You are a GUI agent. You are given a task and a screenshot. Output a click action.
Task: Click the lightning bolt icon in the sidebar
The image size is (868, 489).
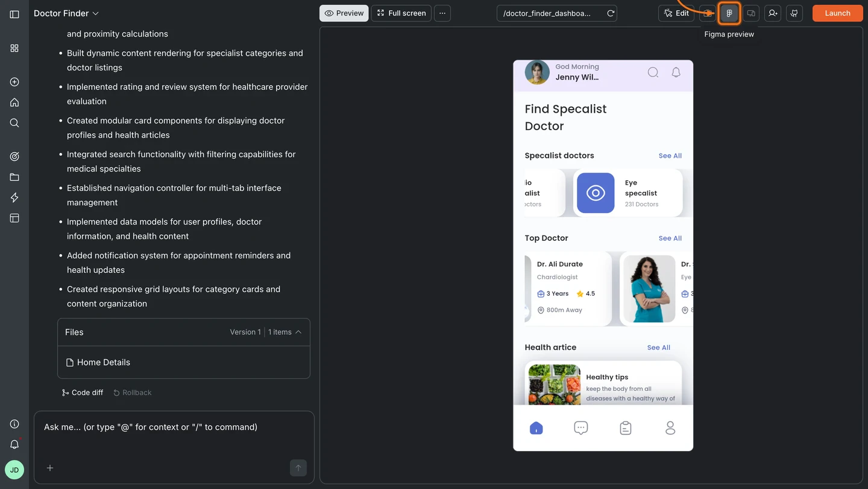pyautogui.click(x=14, y=197)
